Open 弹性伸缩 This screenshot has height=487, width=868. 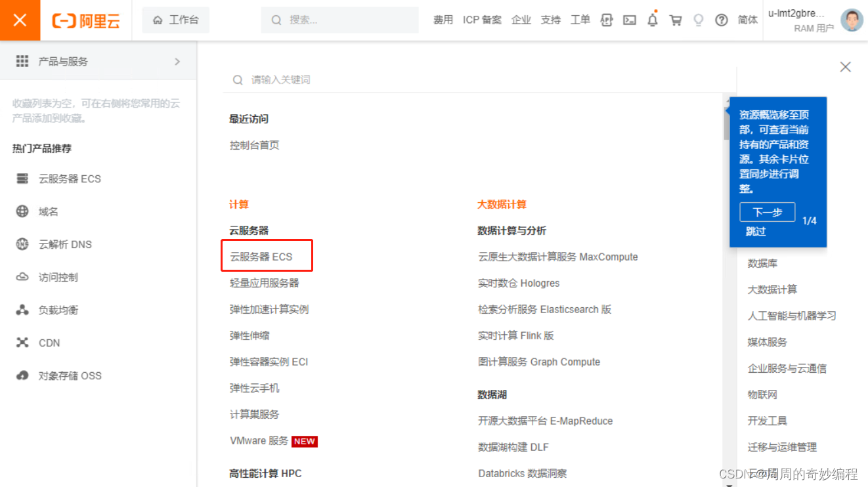(x=249, y=335)
